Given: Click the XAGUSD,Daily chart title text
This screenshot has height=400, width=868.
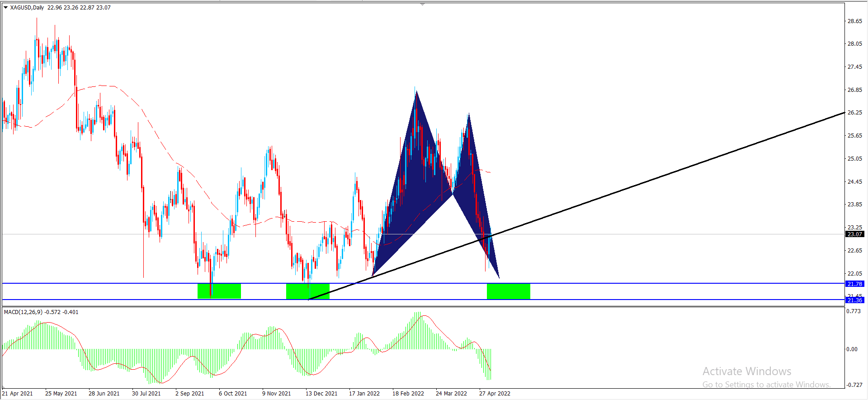Looking at the screenshot, I should pos(27,8).
